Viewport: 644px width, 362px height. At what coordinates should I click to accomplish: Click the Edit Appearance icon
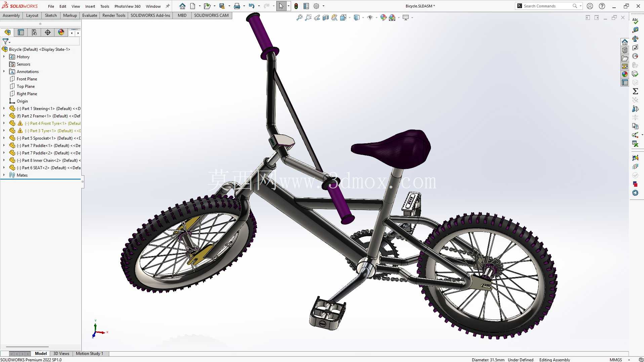(x=384, y=17)
